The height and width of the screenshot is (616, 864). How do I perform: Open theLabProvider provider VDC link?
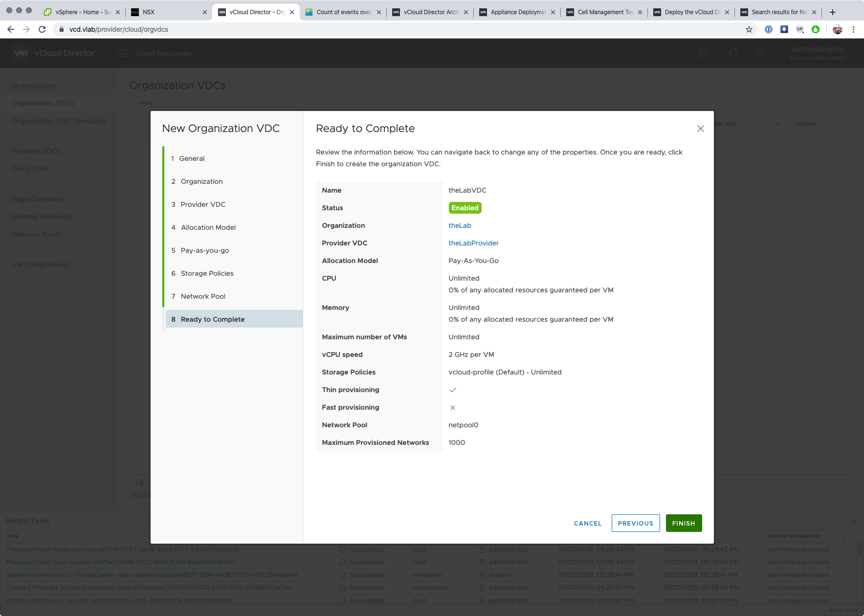tap(473, 243)
